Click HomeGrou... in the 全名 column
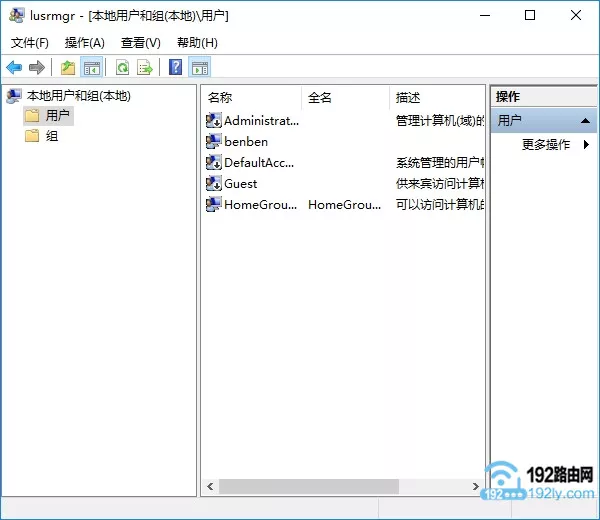This screenshot has width=600, height=520. tap(344, 205)
